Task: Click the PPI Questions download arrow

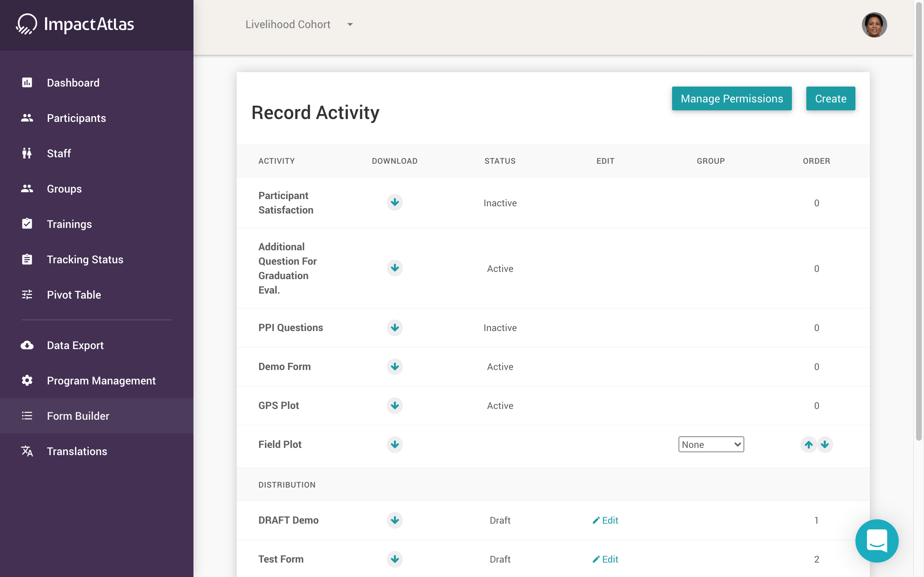Action: pyautogui.click(x=395, y=327)
